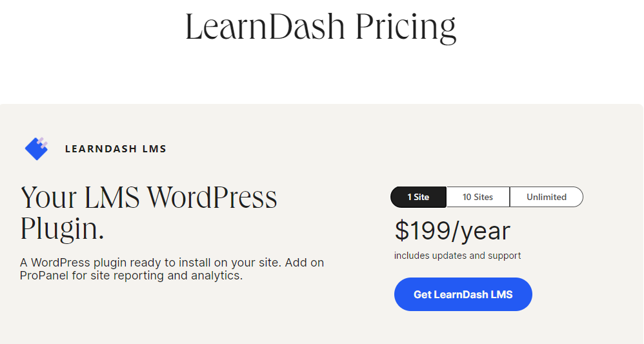
Task: Switch pricing to 10 Sites
Action: (x=478, y=197)
